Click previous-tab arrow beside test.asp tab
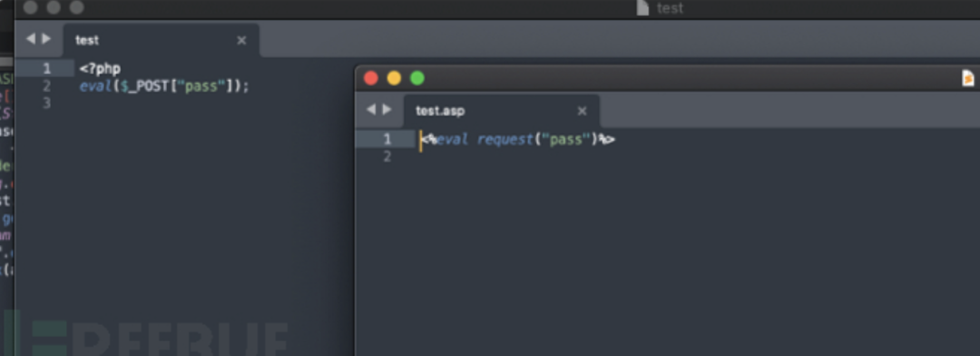This screenshot has height=356, width=980. point(371,110)
